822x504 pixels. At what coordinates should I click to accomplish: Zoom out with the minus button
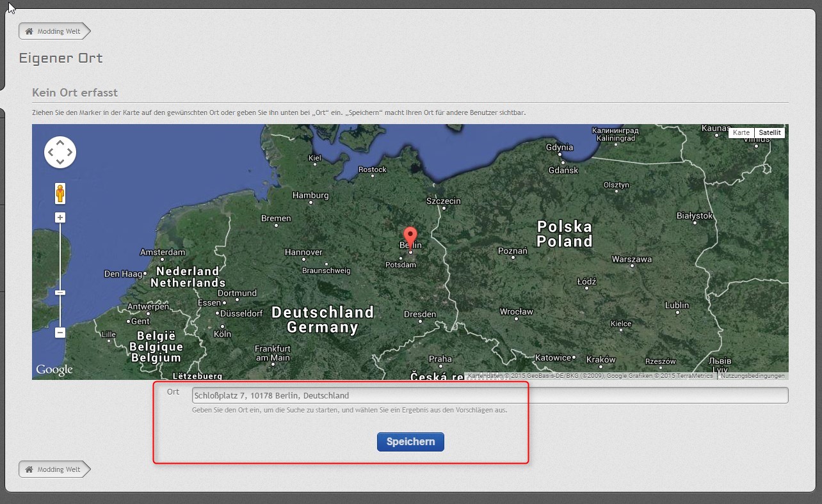click(60, 333)
